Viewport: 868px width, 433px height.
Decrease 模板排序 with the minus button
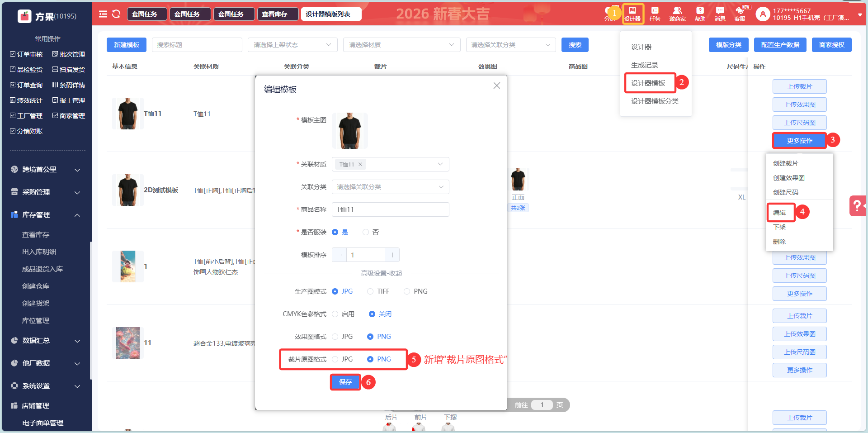tap(339, 255)
